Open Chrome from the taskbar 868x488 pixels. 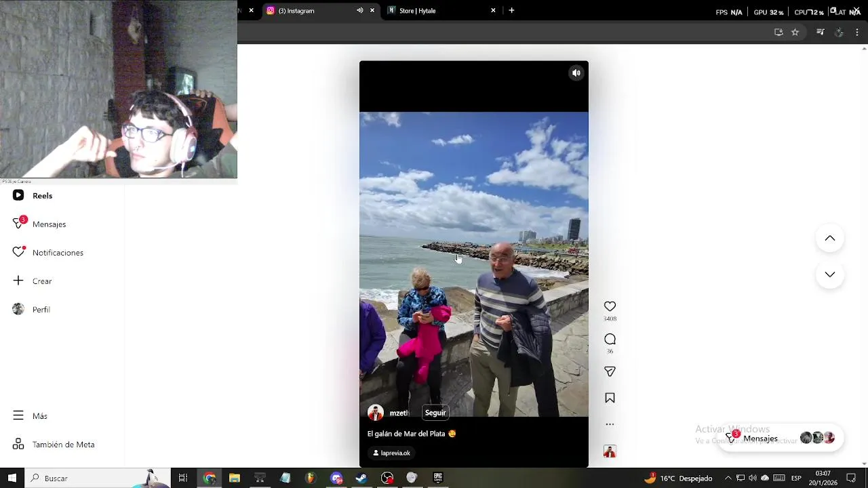[210, 478]
